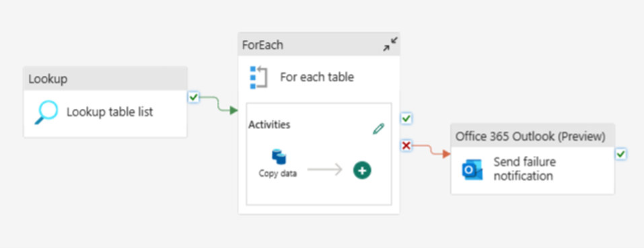Click the Outlook icon in notification activity
This screenshot has width=644, height=248.
472,170
